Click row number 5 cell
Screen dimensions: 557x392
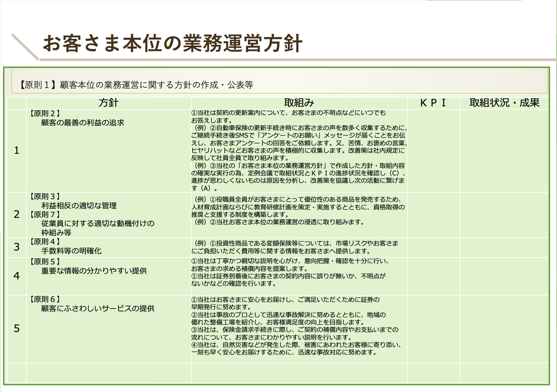(17, 329)
